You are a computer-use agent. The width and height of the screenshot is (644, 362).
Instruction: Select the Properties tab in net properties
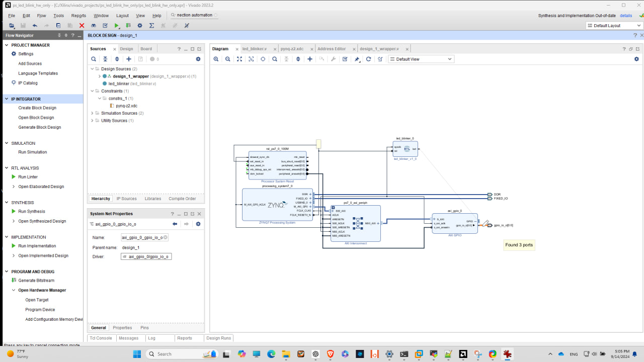click(x=122, y=328)
